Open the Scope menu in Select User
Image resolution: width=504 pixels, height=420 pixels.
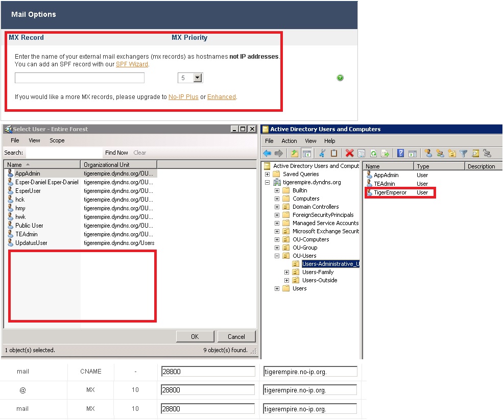57,140
